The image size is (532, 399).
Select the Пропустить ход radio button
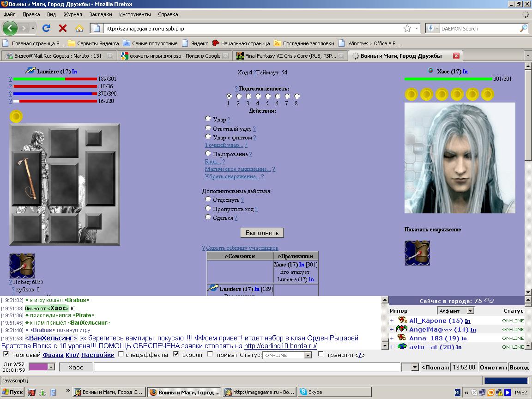point(208,208)
